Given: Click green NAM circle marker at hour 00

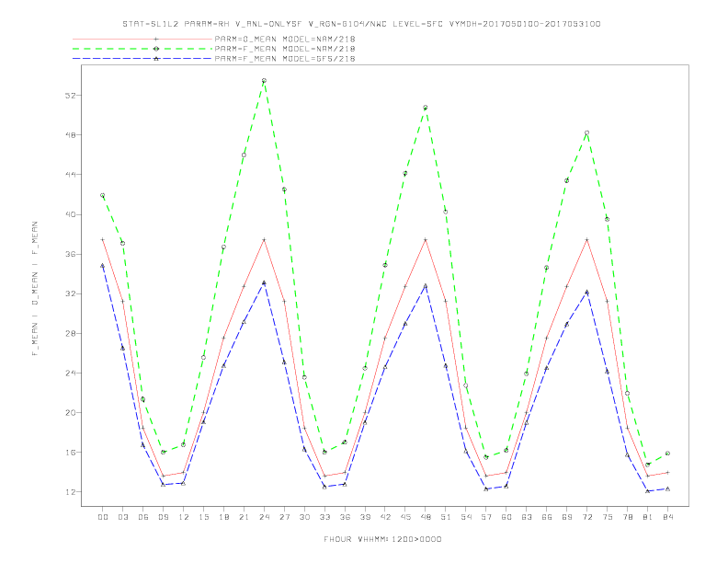Looking at the screenshot, I should (103, 196).
